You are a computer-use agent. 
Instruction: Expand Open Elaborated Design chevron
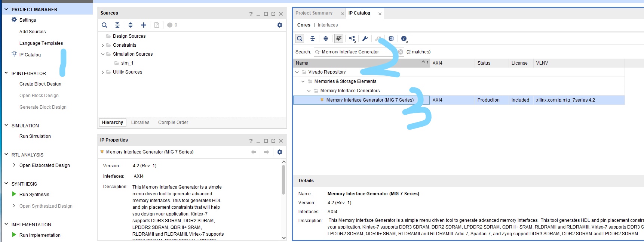pyautogui.click(x=14, y=165)
